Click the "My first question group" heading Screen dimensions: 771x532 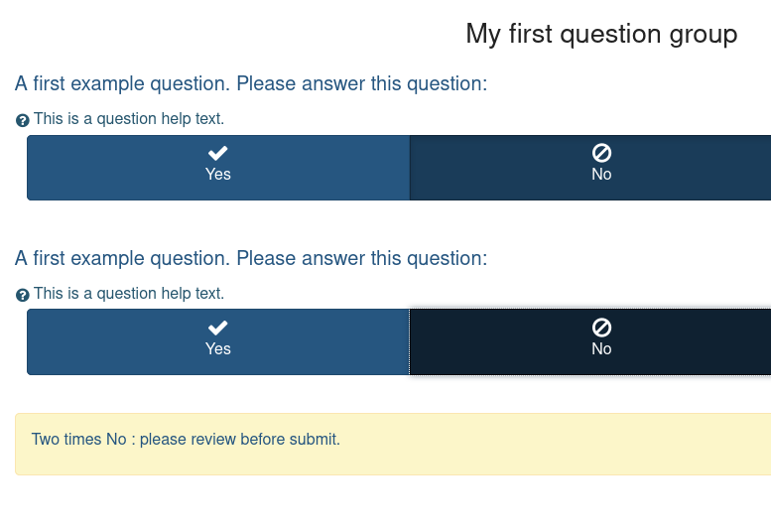pyautogui.click(x=601, y=34)
